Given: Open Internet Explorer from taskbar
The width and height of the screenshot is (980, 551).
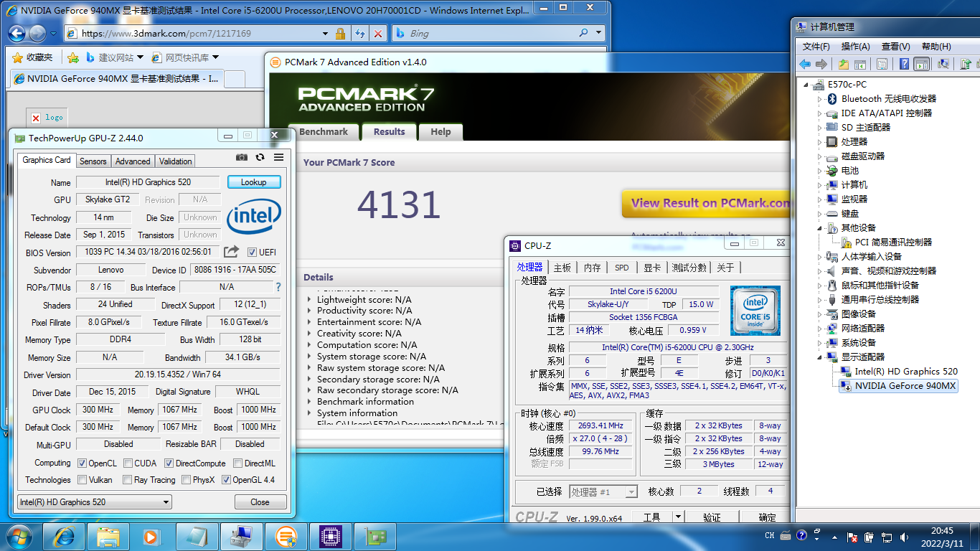Looking at the screenshot, I should 64,536.
